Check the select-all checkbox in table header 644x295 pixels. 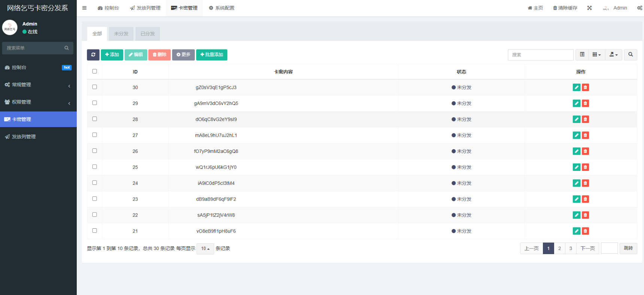(x=94, y=71)
